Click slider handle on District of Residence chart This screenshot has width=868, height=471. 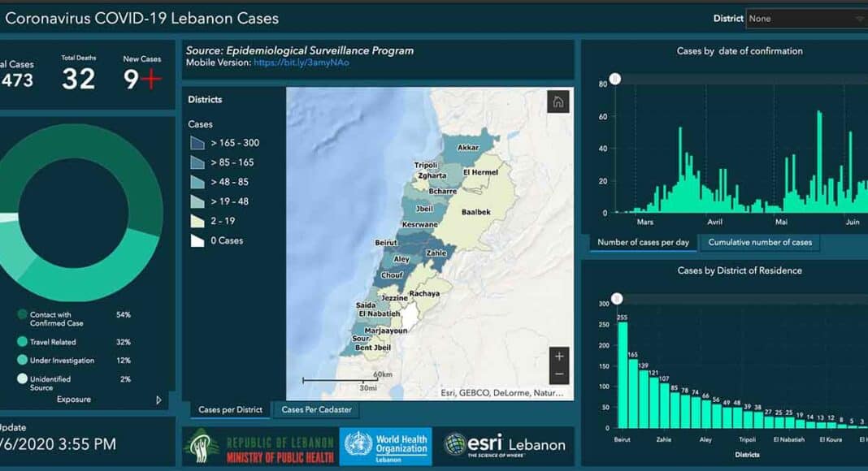coord(617,299)
